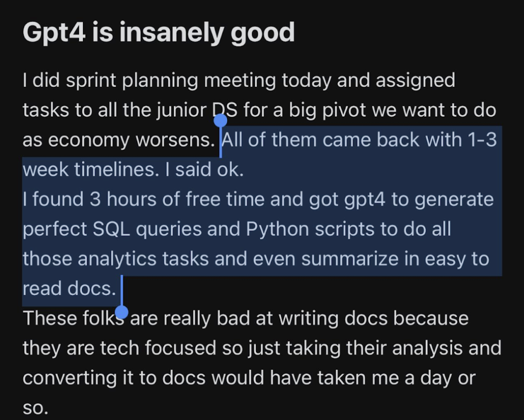Select the word 'economy' before the highlight
This screenshot has width=524, height=420.
point(89,141)
